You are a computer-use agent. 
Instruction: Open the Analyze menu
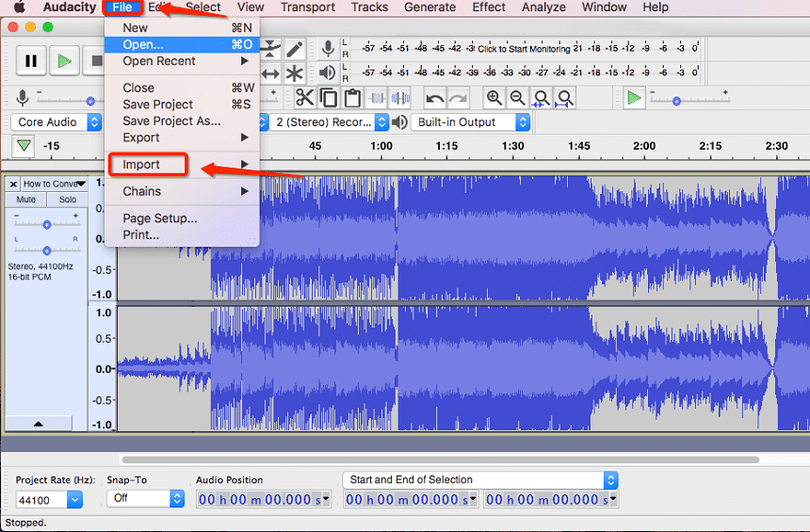(543, 7)
